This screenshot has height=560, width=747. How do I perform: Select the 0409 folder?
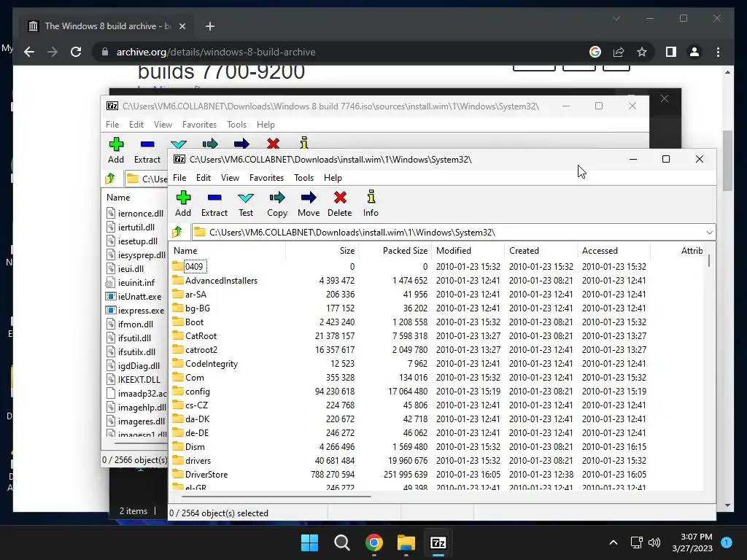pyautogui.click(x=194, y=267)
